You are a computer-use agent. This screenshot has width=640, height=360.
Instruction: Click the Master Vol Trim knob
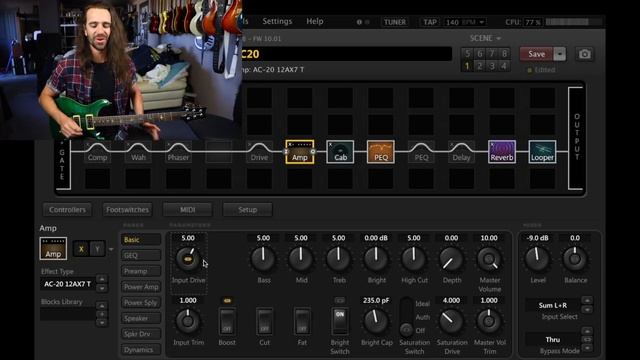pos(489,321)
